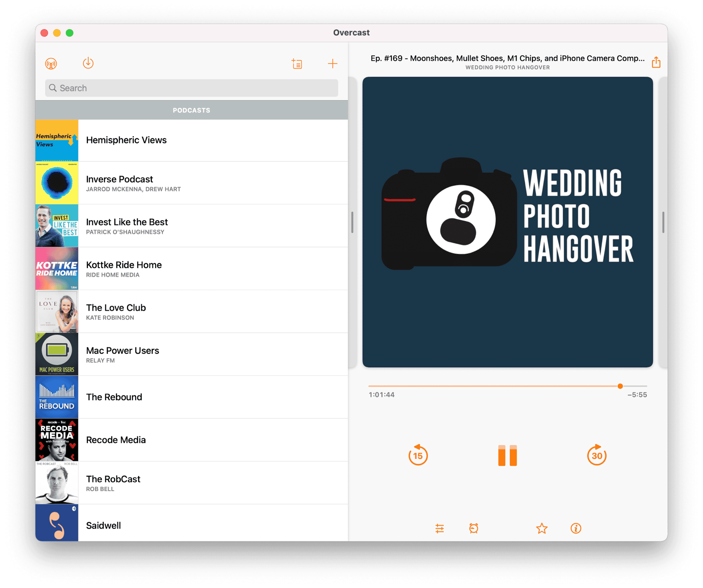
Task: Open the sleep timer alarm icon
Action: pos(474,528)
